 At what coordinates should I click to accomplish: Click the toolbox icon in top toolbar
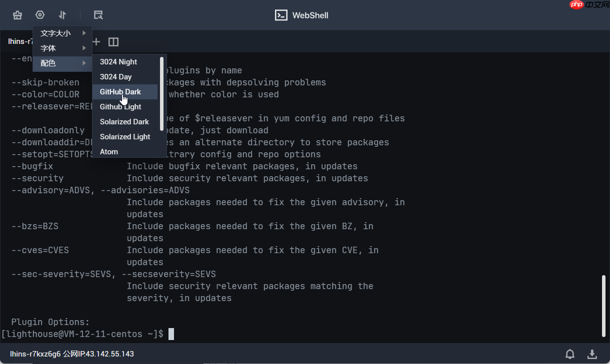17,15
